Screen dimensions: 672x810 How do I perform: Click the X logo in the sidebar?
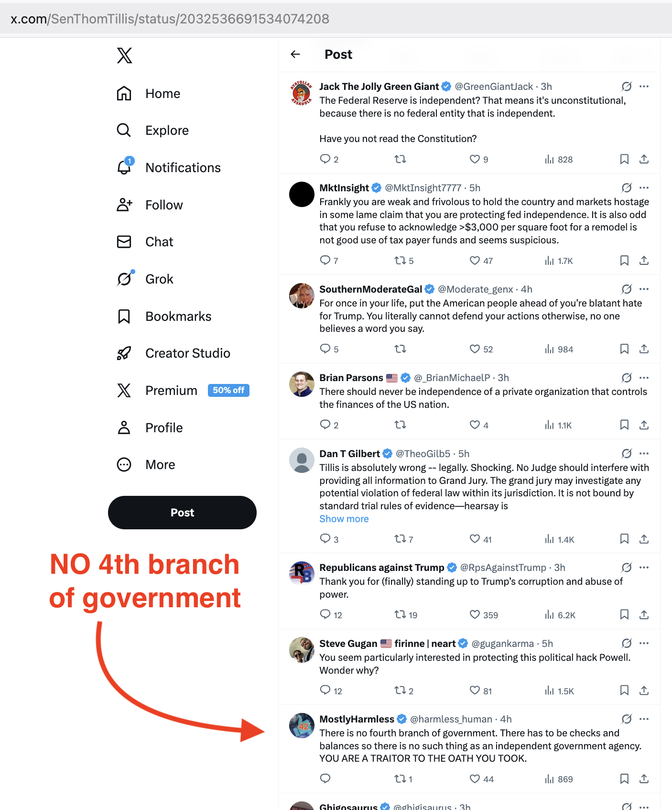tap(124, 55)
